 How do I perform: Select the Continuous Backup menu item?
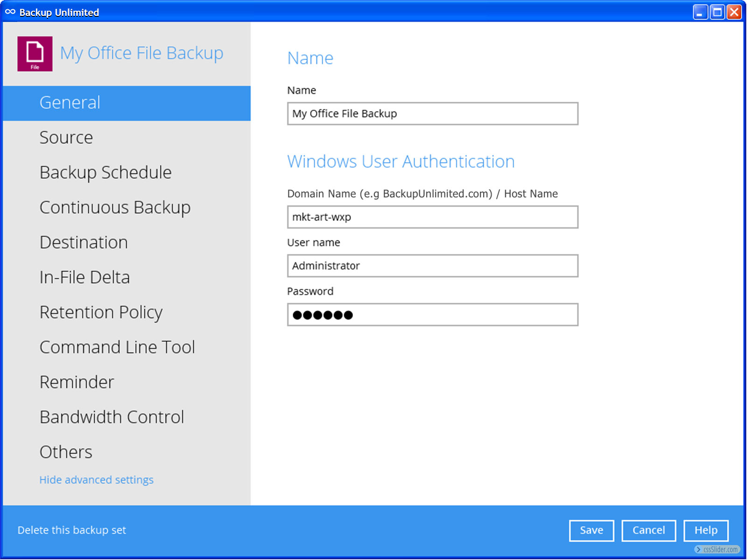[x=115, y=208]
